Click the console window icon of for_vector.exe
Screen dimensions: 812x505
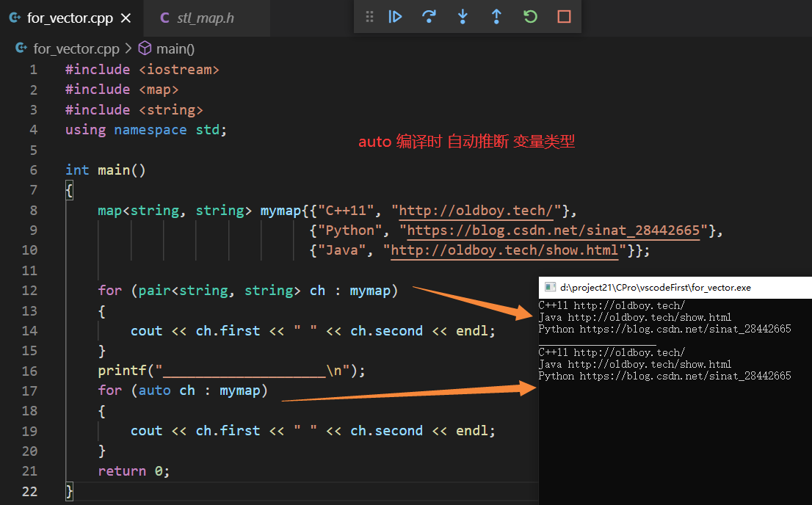[x=550, y=288]
